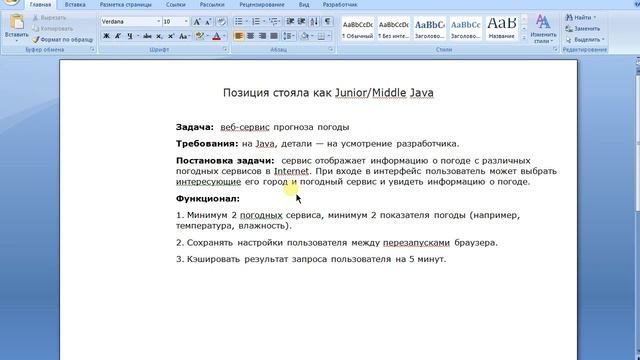Open the Буфер обмена dialog launcher
This screenshot has height=360, width=640.
pos(93,49)
